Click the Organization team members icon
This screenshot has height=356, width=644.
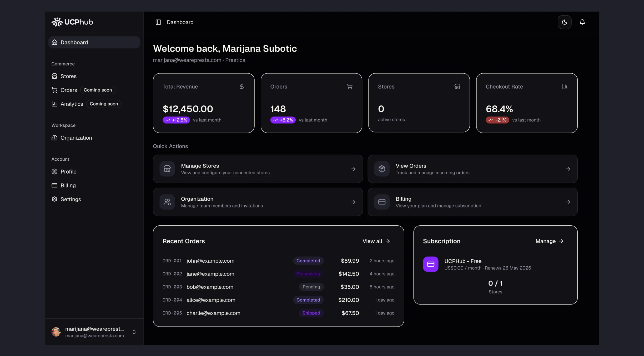[x=167, y=202]
